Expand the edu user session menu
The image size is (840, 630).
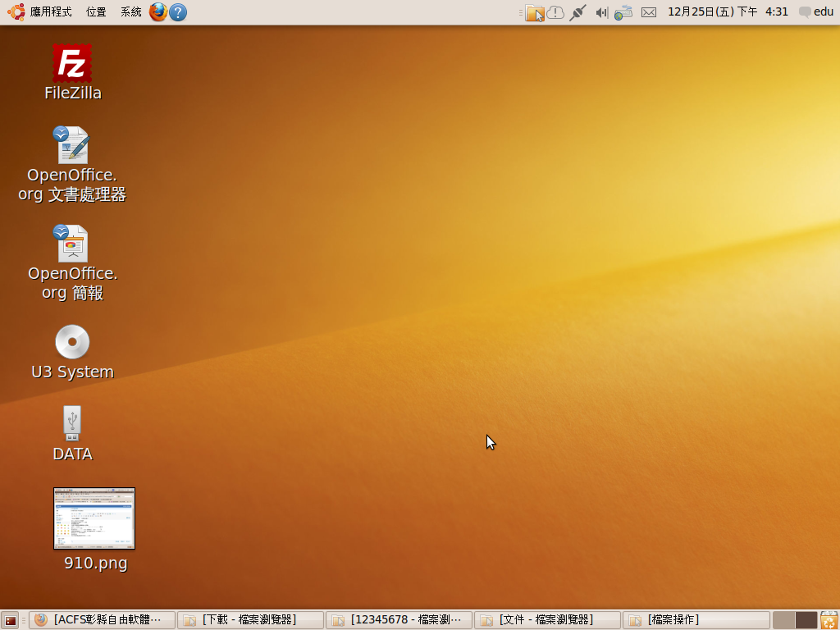tap(816, 12)
